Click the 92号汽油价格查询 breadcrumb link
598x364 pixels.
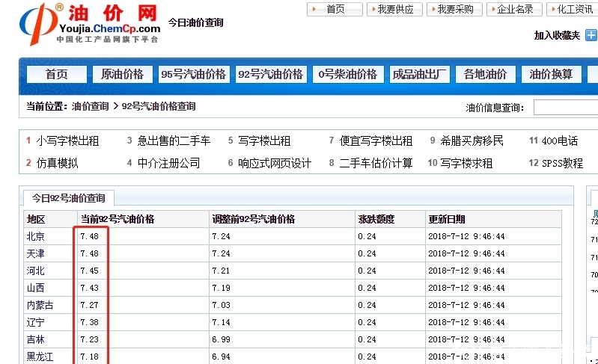[x=159, y=106]
